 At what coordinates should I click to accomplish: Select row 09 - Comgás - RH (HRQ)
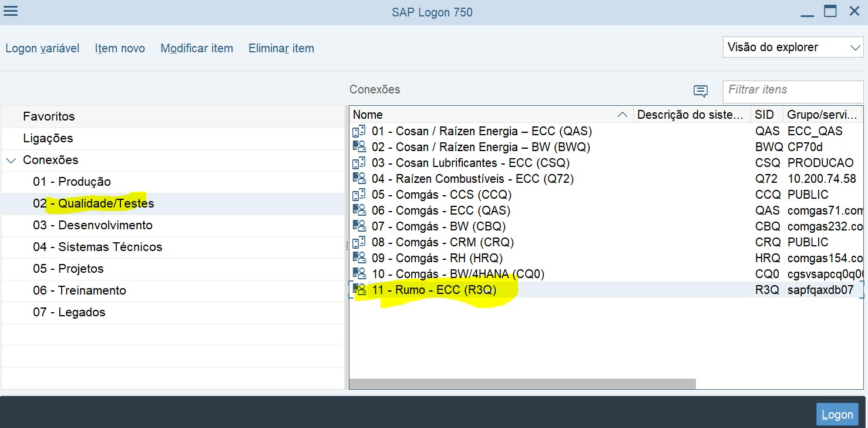click(606, 258)
